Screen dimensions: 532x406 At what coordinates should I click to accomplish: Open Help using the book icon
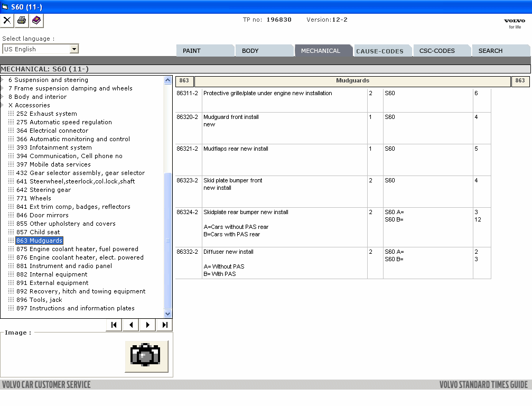[35, 21]
